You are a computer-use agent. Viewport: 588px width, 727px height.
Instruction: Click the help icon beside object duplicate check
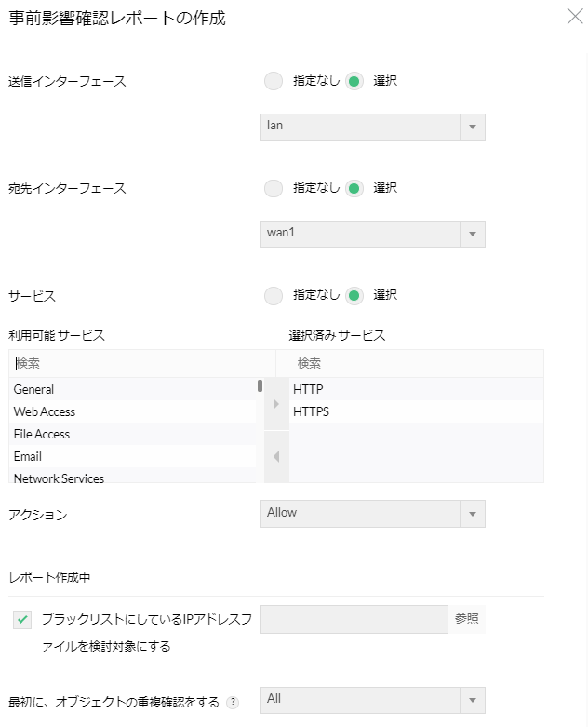coord(233,702)
